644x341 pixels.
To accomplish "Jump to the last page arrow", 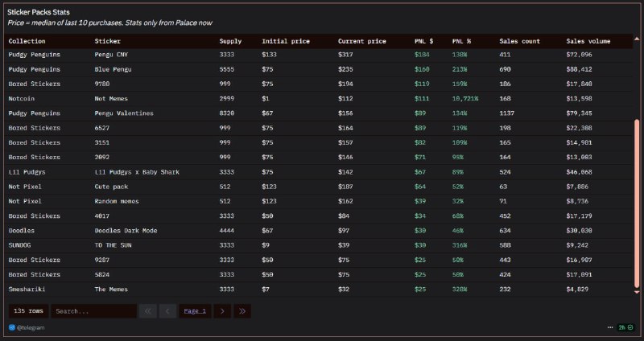I will (x=242, y=311).
